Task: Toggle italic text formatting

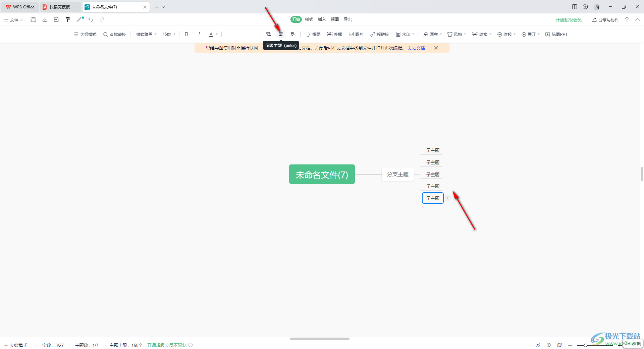Action: [x=199, y=34]
